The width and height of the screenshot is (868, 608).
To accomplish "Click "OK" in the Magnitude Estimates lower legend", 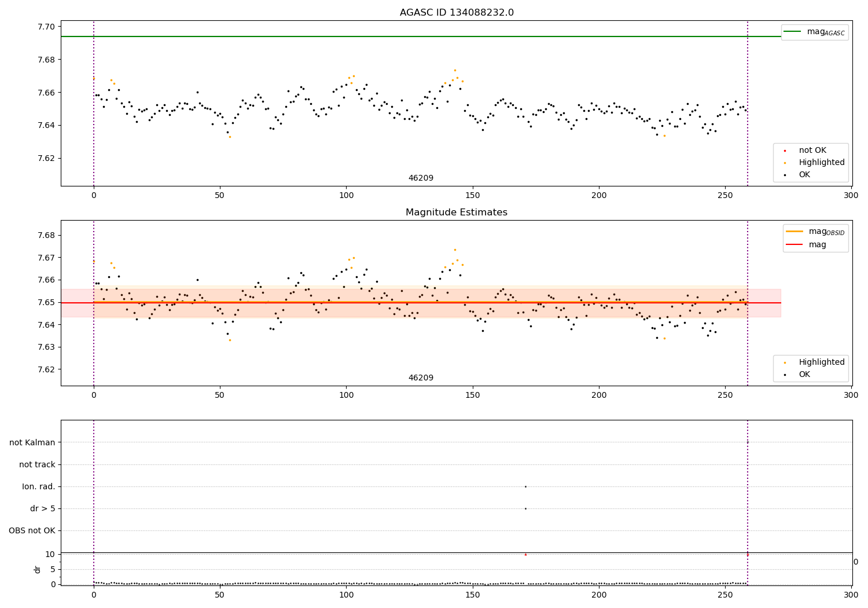I will (804, 375).
